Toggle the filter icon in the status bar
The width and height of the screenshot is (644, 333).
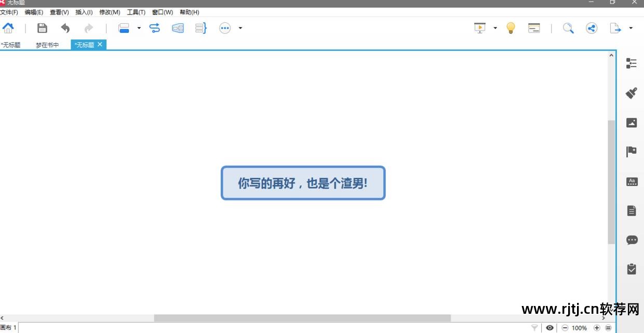click(534, 328)
